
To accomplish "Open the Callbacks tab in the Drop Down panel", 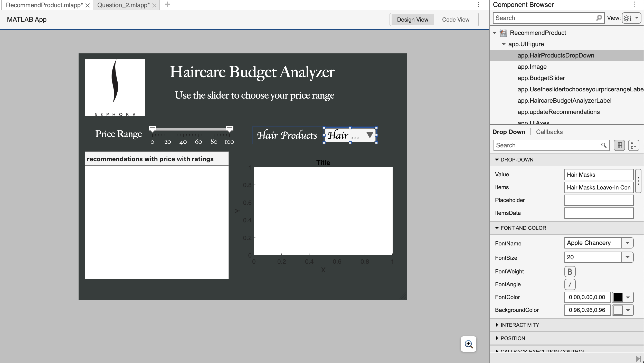I will [x=549, y=132].
